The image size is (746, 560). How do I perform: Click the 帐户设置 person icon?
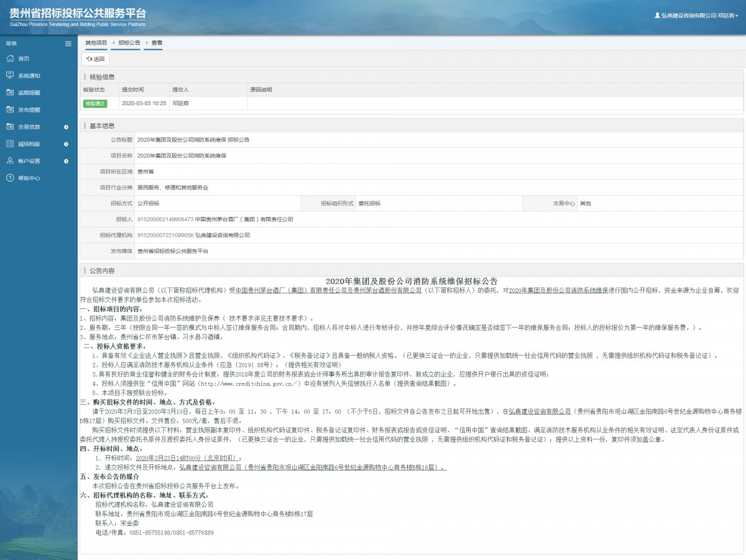(x=10, y=161)
